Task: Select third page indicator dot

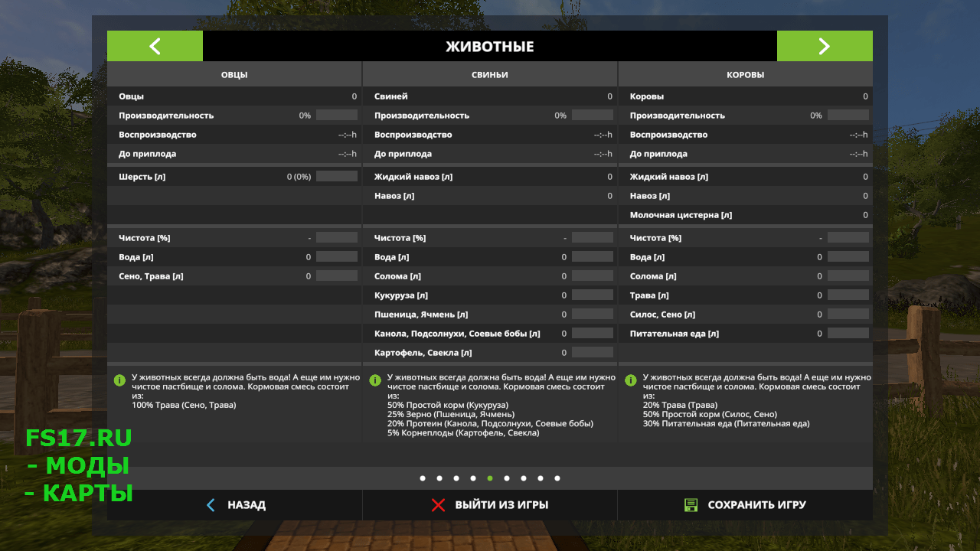Action: pos(456,478)
